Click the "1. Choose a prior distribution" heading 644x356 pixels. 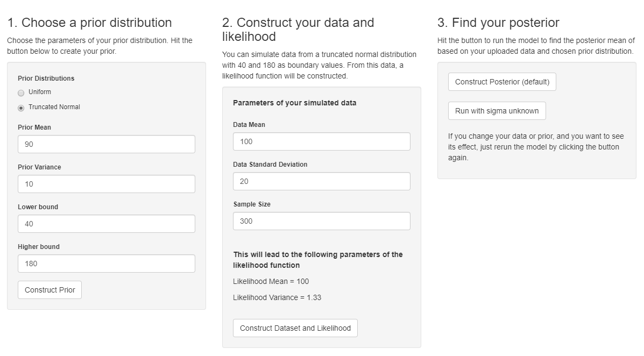tap(89, 23)
